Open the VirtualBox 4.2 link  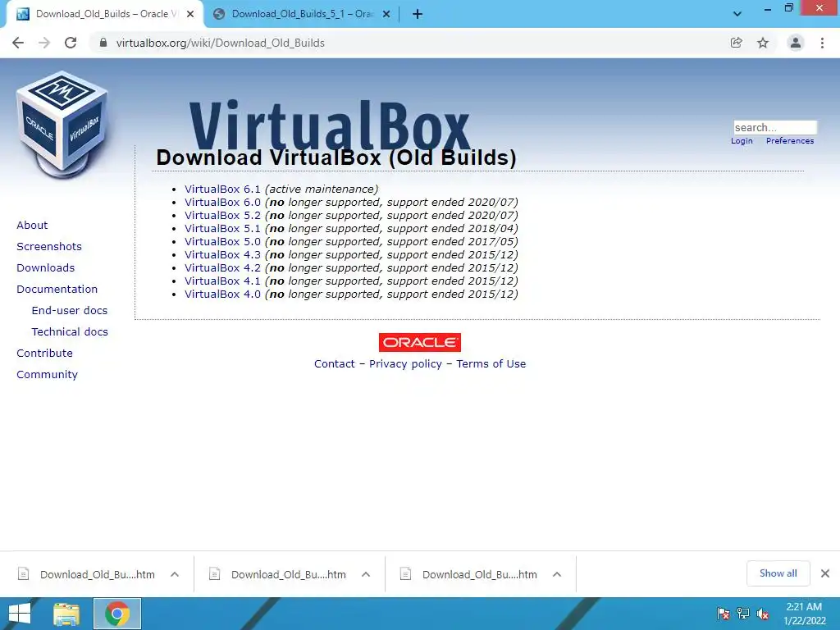(222, 268)
